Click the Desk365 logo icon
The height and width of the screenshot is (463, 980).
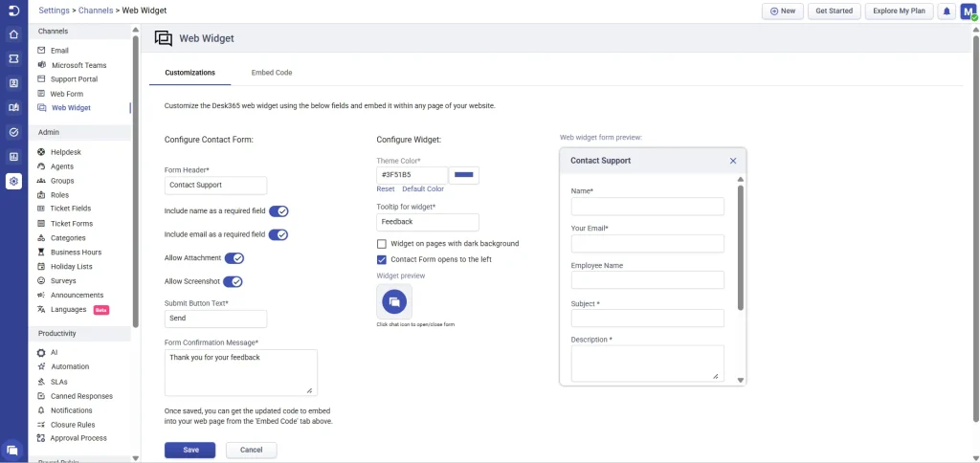[13, 11]
